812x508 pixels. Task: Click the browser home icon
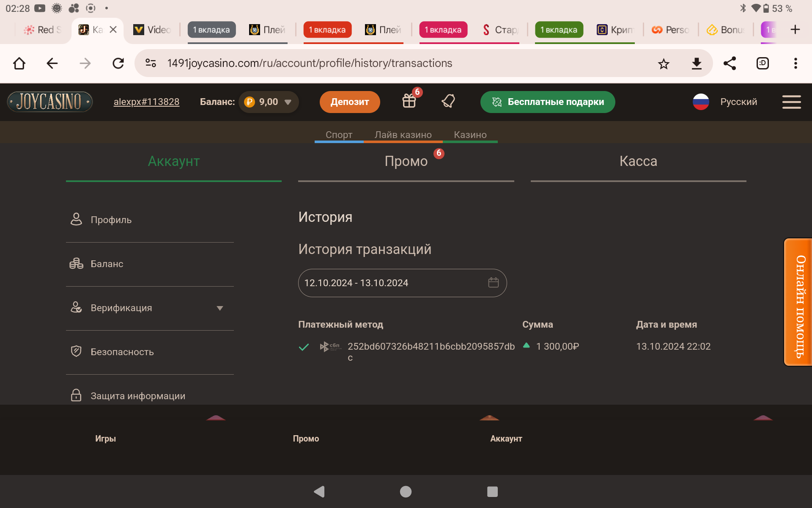point(19,63)
